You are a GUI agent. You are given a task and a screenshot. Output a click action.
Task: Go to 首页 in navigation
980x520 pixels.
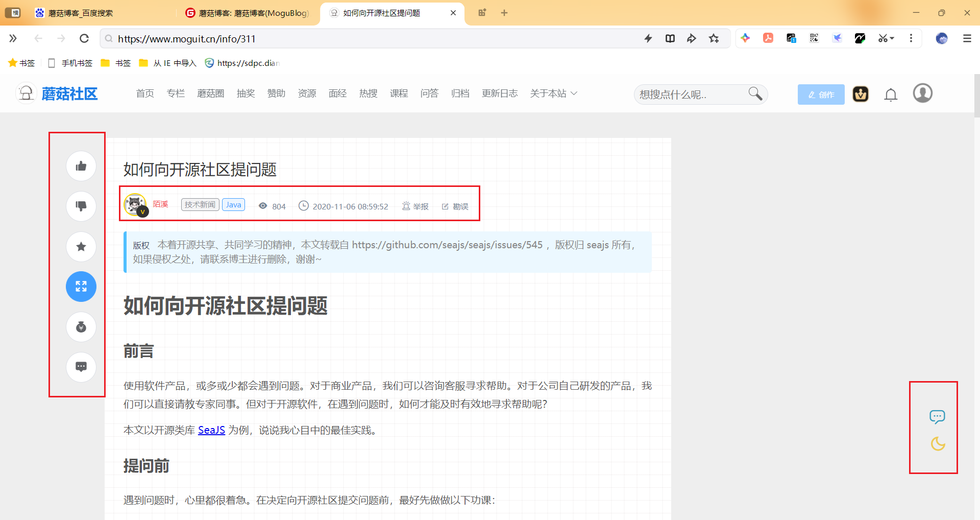point(145,93)
